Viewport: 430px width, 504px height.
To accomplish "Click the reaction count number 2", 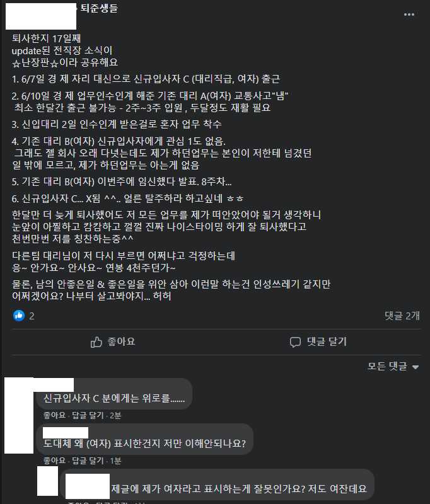I will [x=32, y=316].
